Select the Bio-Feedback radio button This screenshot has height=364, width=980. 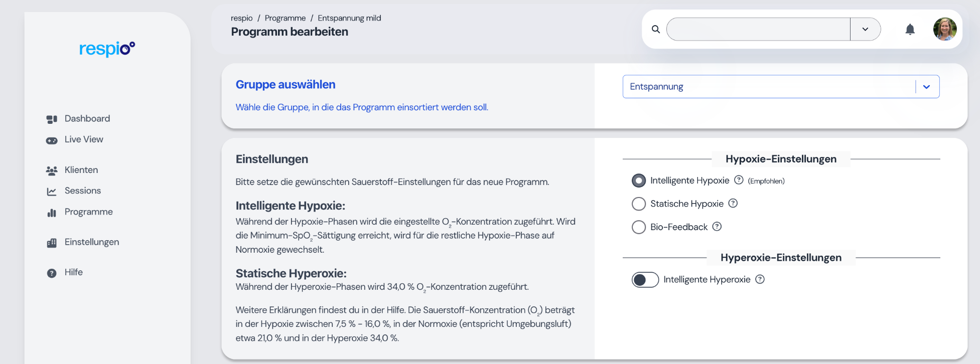click(639, 227)
